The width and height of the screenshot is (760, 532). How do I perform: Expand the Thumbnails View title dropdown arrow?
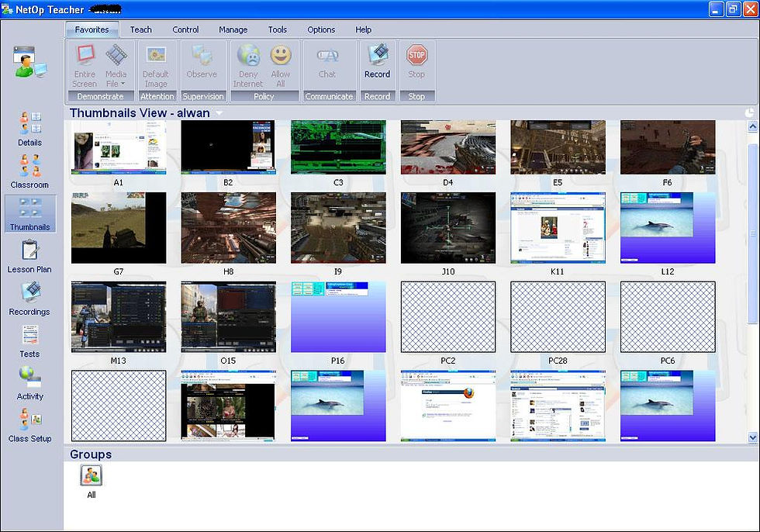(x=219, y=113)
